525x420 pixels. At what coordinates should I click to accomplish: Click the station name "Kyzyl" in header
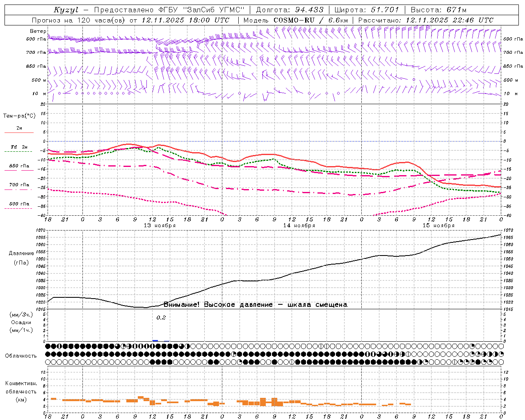66,10
